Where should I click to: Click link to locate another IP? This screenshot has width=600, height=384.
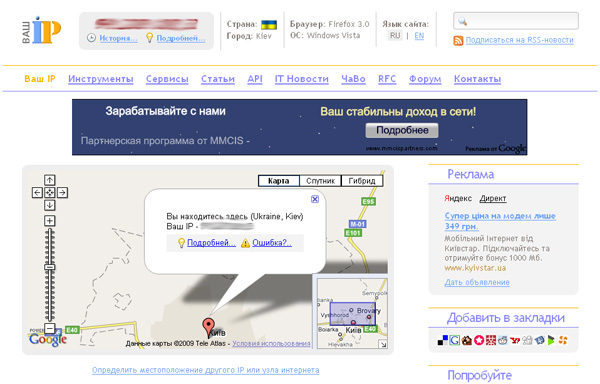click(205, 370)
